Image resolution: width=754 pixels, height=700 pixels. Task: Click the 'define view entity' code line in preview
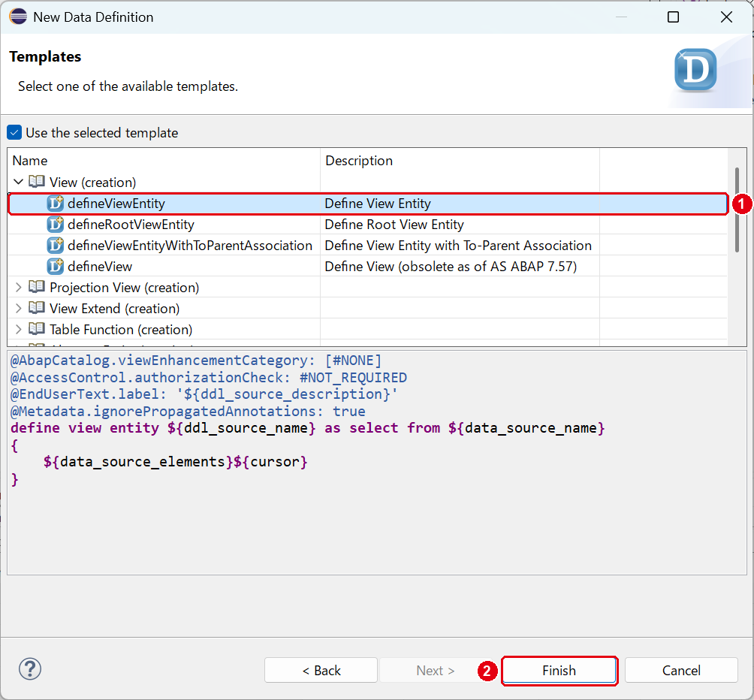(308, 428)
